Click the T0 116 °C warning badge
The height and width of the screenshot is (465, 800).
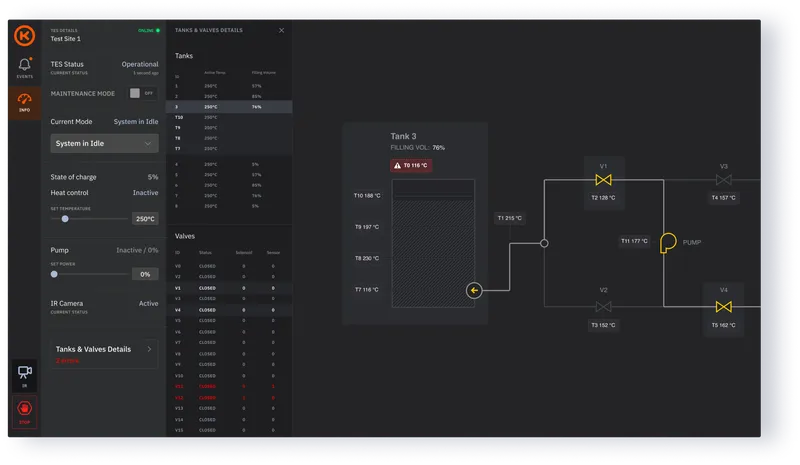coord(411,165)
